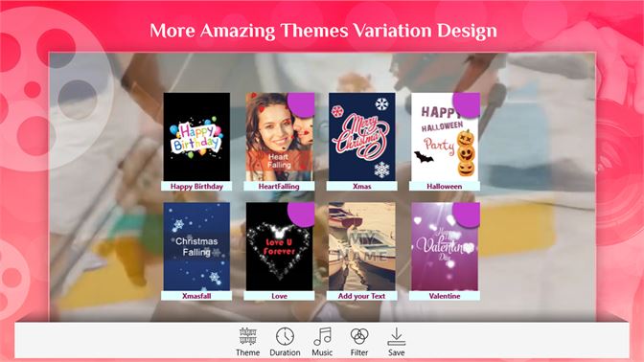Click purple badge on Love theme
The image size is (644, 362).
point(302,214)
